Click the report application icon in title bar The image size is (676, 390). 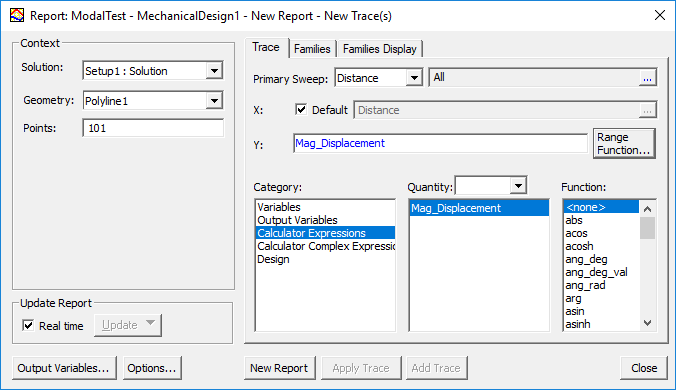[17, 16]
